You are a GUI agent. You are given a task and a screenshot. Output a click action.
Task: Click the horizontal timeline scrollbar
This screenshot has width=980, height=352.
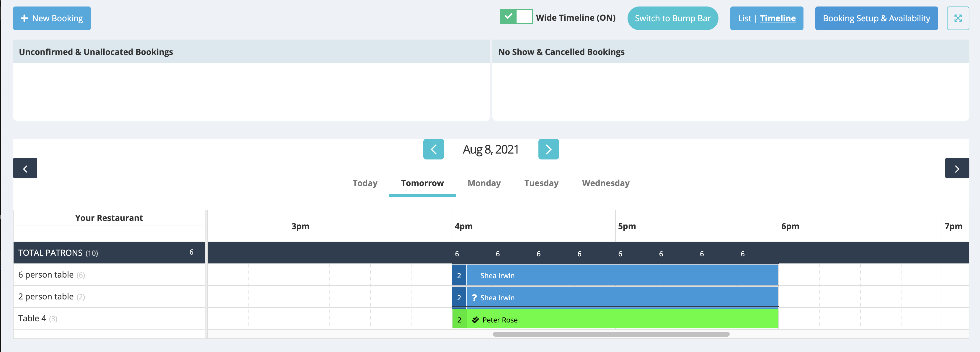click(611, 334)
